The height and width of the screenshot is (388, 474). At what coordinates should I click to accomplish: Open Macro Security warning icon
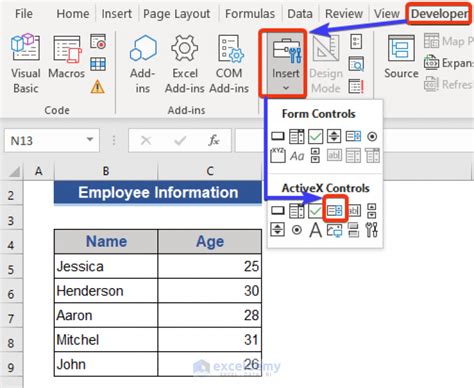pos(98,87)
